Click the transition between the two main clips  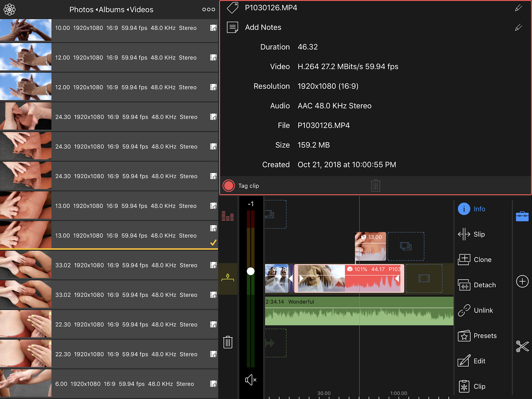pyautogui.click(x=291, y=278)
